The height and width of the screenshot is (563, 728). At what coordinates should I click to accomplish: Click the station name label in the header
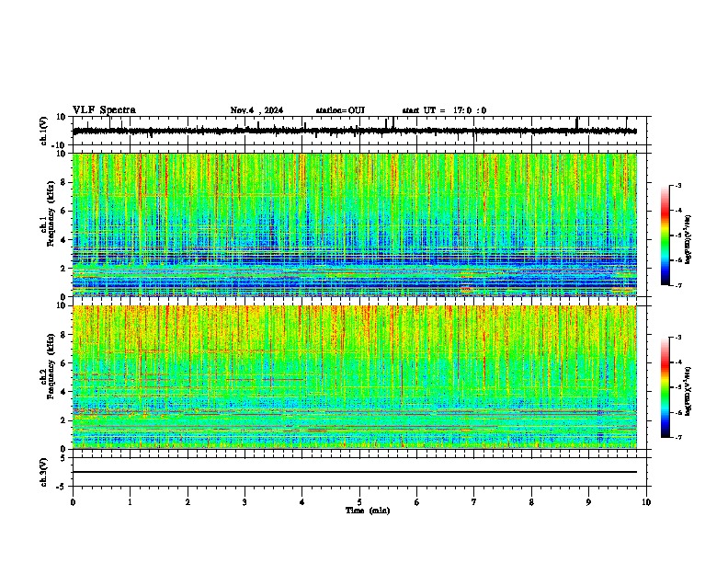(340, 110)
